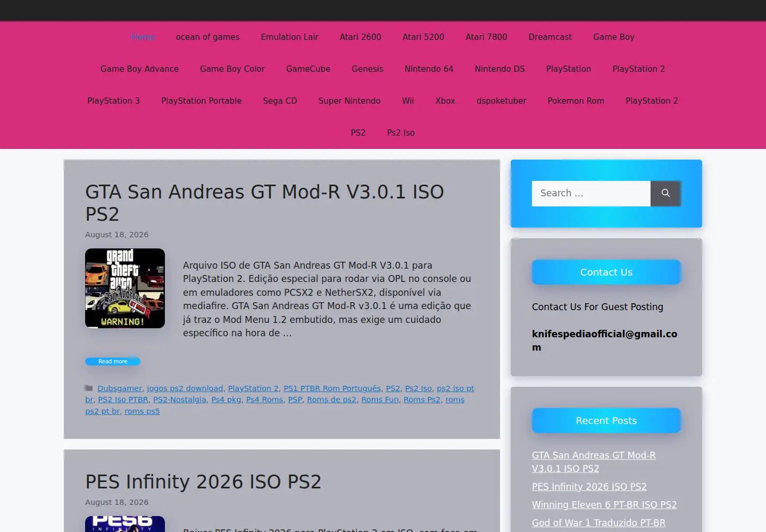This screenshot has height=532, width=766.
Task: Focus the Search input field
Action: [x=591, y=193]
